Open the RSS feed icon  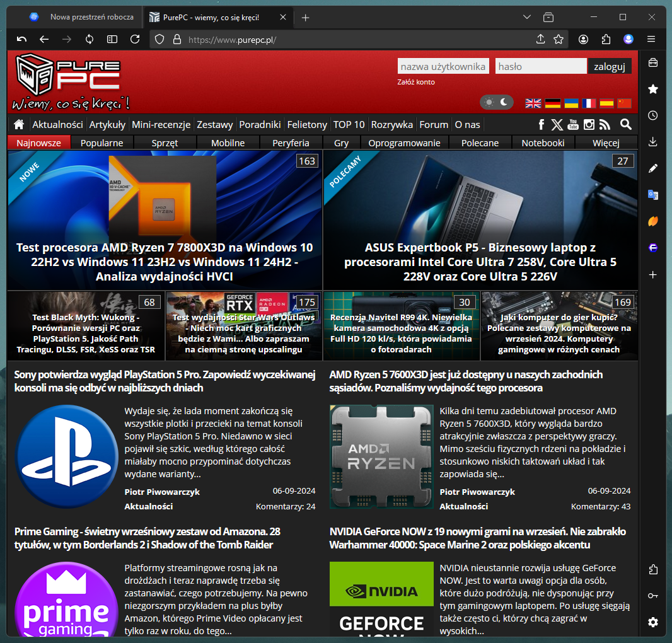click(x=605, y=124)
